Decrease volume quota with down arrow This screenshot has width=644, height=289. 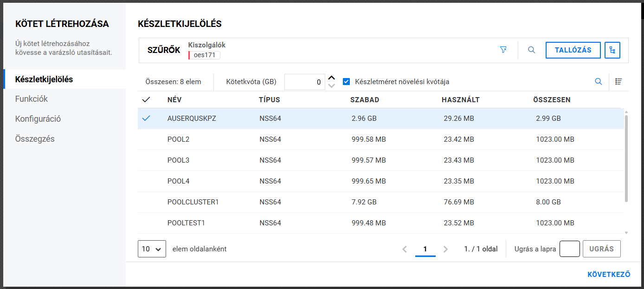tap(331, 85)
